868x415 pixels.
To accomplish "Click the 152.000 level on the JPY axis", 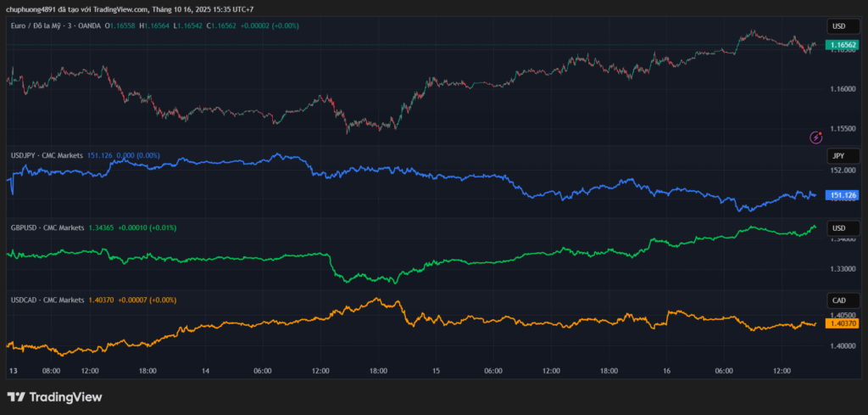I will (843, 171).
